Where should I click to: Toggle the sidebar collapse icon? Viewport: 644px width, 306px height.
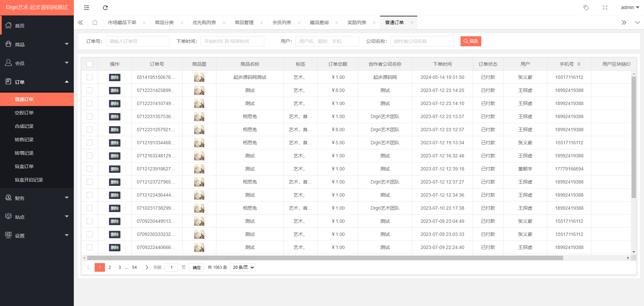[87, 8]
